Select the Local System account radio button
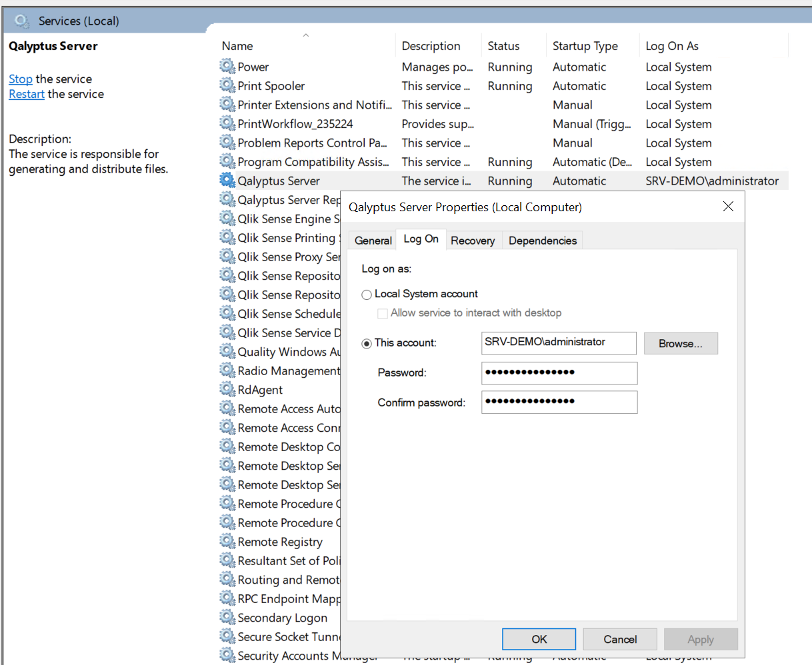 (x=367, y=295)
